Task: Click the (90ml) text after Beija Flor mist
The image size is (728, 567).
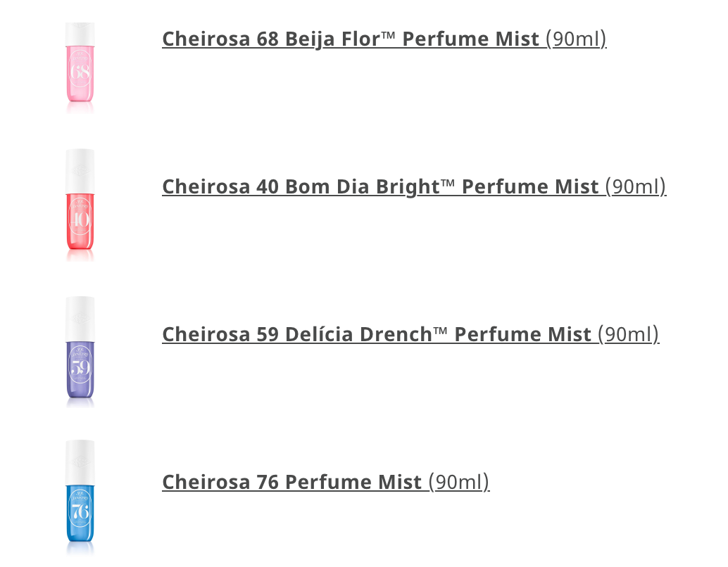Action: point(577,39)
